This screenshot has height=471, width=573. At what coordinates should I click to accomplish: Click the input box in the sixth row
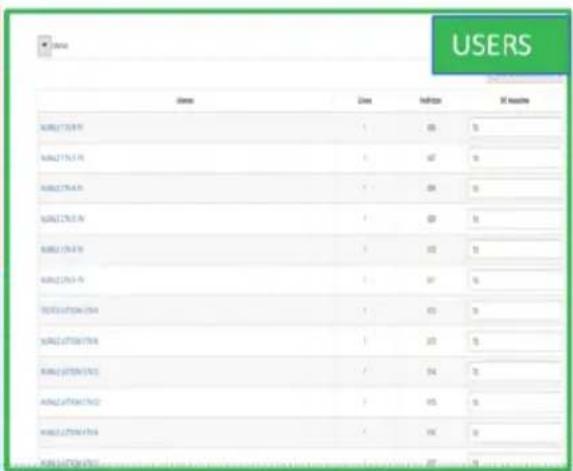pyautogui.click(x=515, y=280)
